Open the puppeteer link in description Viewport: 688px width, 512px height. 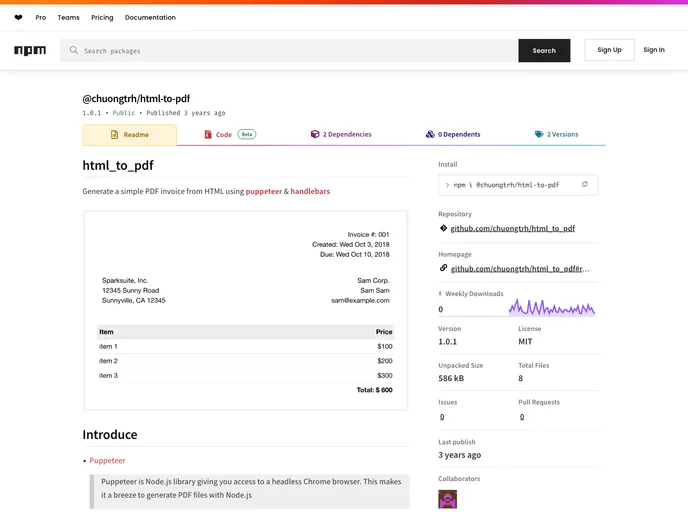(x=264, y=191)
